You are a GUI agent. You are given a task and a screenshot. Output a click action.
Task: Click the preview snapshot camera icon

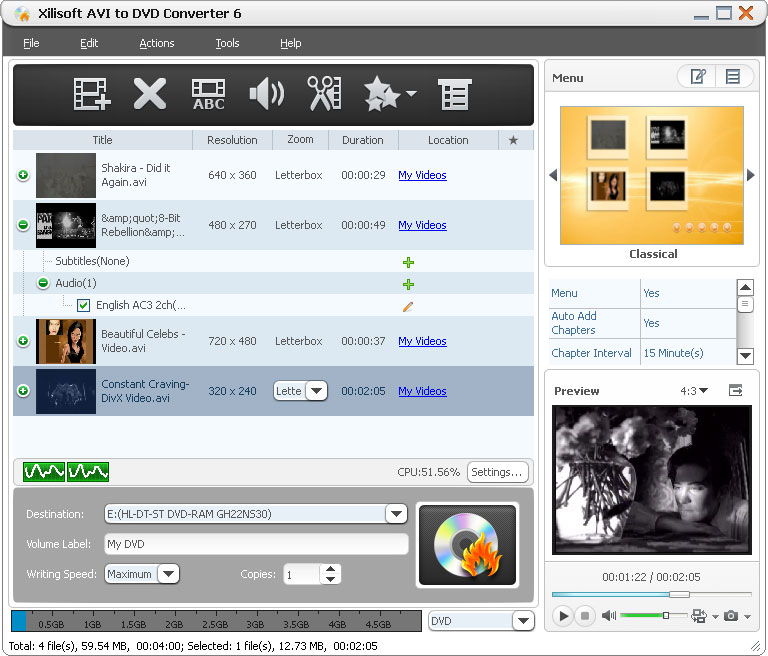pyautogui.click(x=731, y=616)
